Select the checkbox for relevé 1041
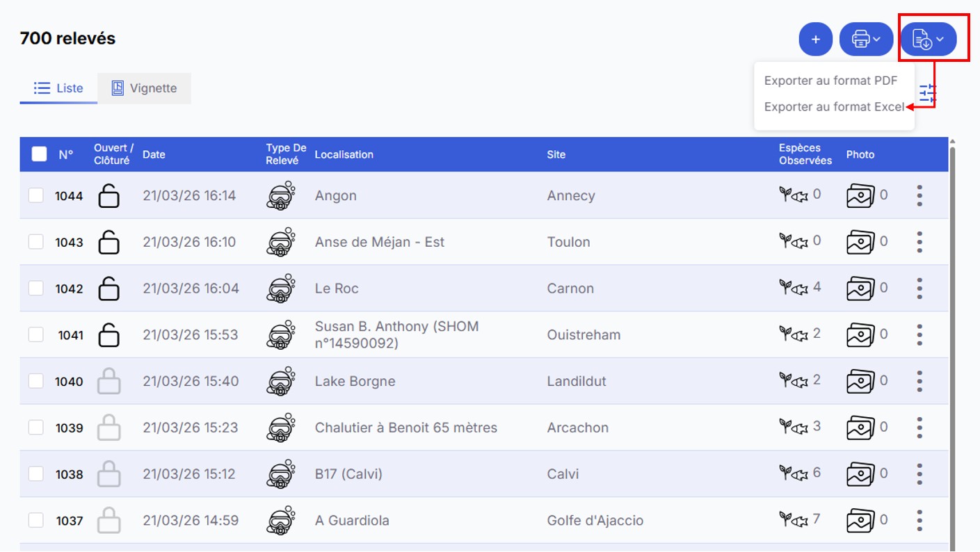 point(35,334)
